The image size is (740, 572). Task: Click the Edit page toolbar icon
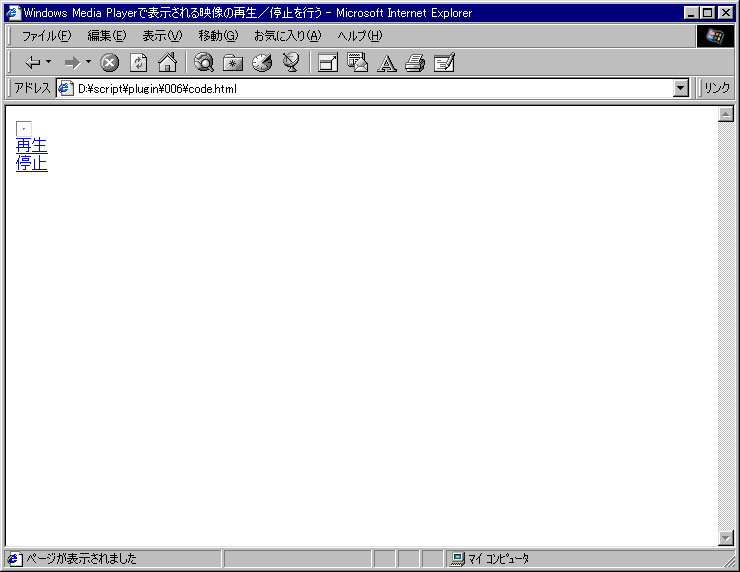[x=444, y=62]
